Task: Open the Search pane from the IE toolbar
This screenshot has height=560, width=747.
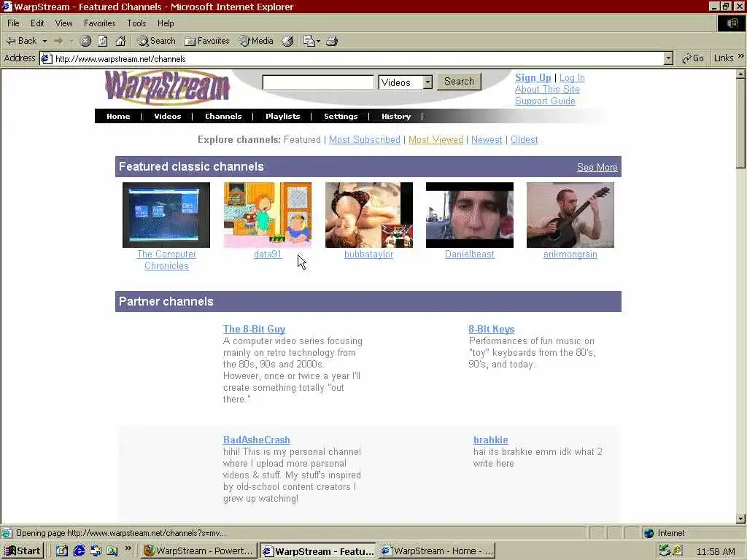Action: (x=156, y=41)
